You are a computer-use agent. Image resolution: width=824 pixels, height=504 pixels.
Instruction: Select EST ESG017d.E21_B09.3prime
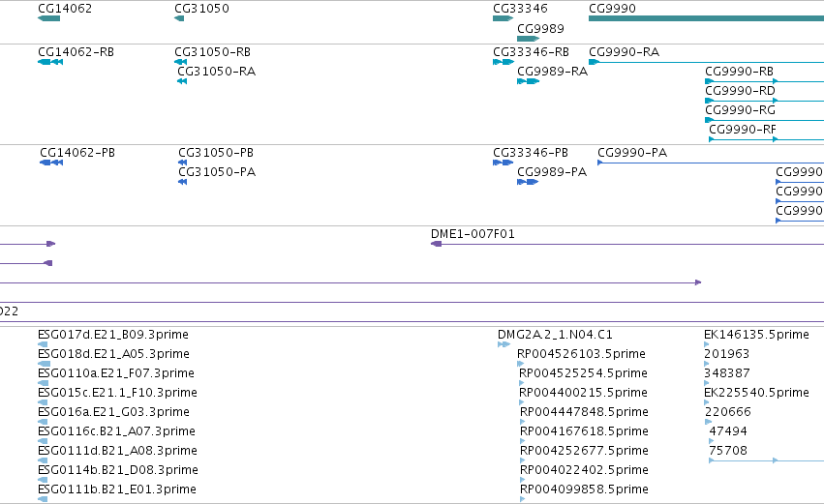click(x=113, y=335)
